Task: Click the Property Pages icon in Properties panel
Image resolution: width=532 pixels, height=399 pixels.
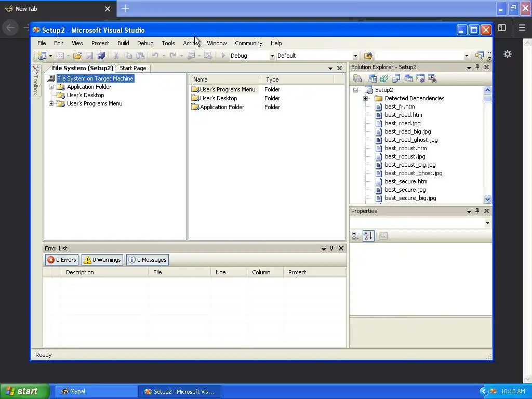Action: click(x=383, y=236)
